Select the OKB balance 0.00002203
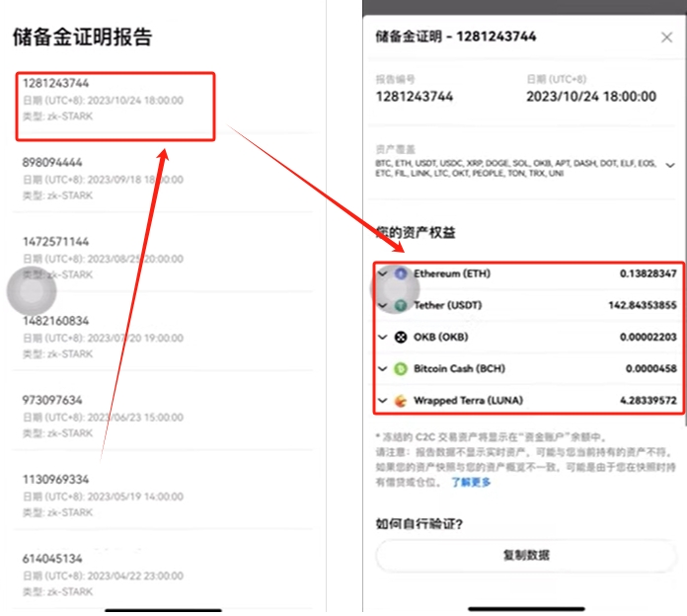The image size is (687, 616). (x=648, y=338)
